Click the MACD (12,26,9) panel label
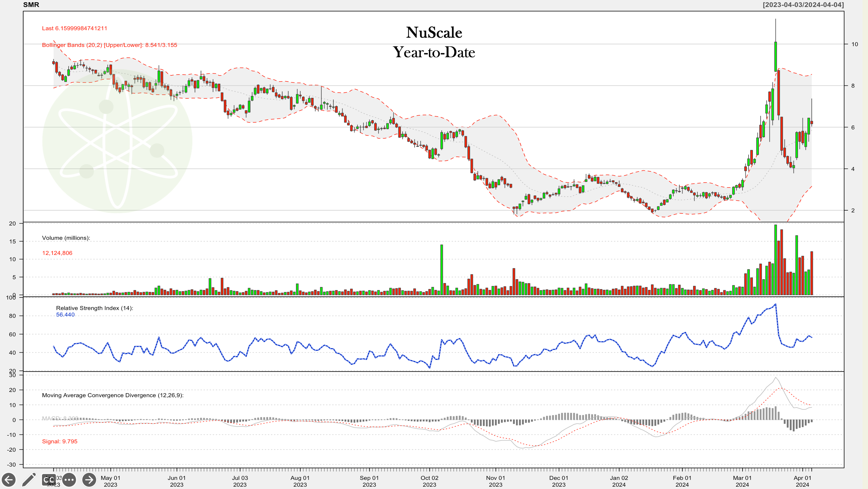The height and width of the screenshot is (489, 868). click(x=113, y=395)
